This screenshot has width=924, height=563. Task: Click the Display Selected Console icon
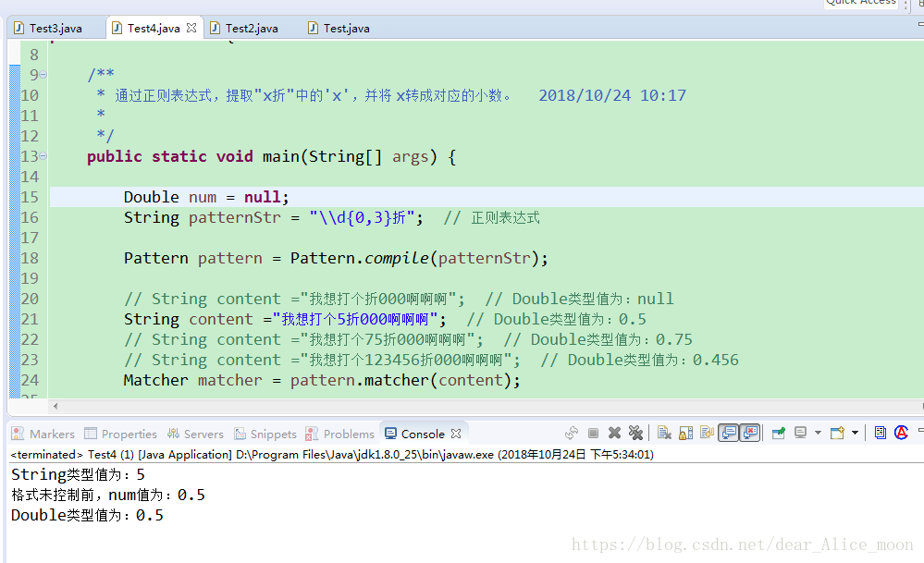(x=800, y=433)
